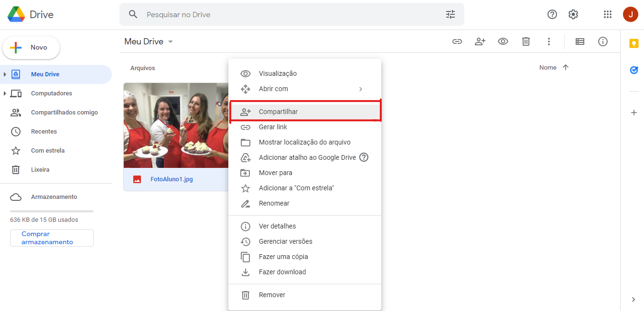
Task: Open Computadores in sidebar
Action: tap(56, 93)
